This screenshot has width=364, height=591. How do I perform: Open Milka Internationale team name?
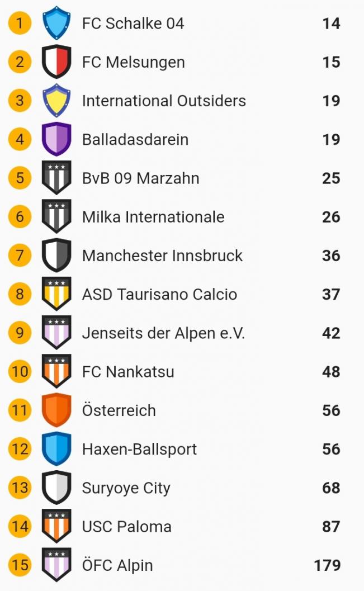coord(153,217)
